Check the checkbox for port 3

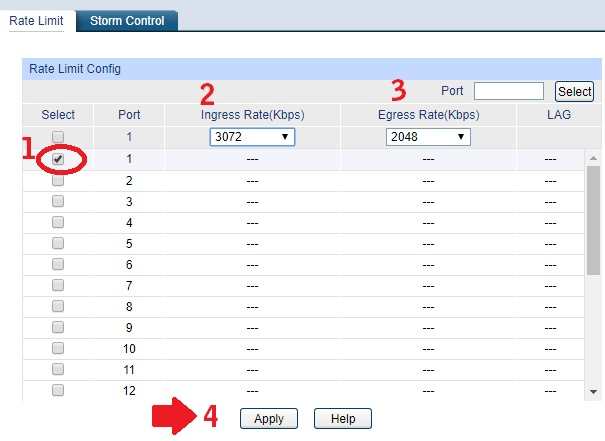pyautogui.click(x=58, y=201)
